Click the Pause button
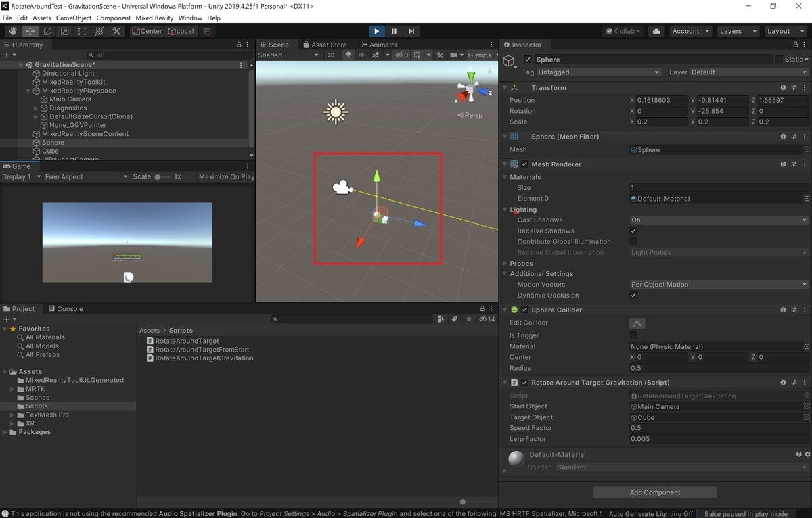 pos(394,31)
